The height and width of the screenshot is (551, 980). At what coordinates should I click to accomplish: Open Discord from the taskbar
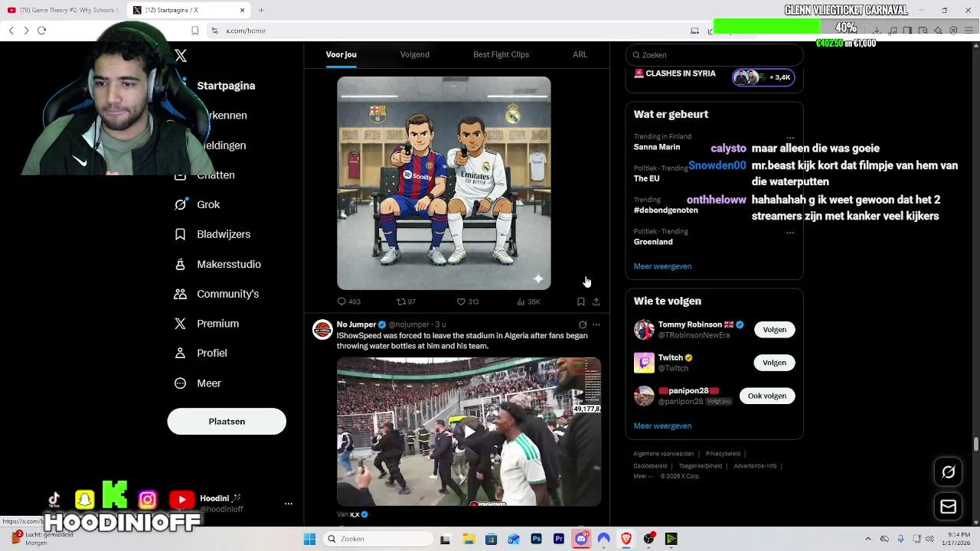click(581, 539)
